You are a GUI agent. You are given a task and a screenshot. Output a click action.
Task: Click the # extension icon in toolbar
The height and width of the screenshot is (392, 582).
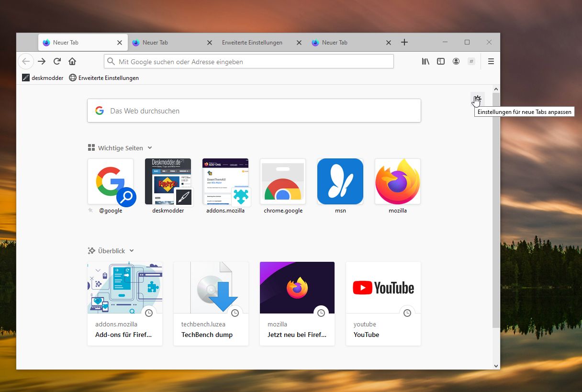pos(471,61)
